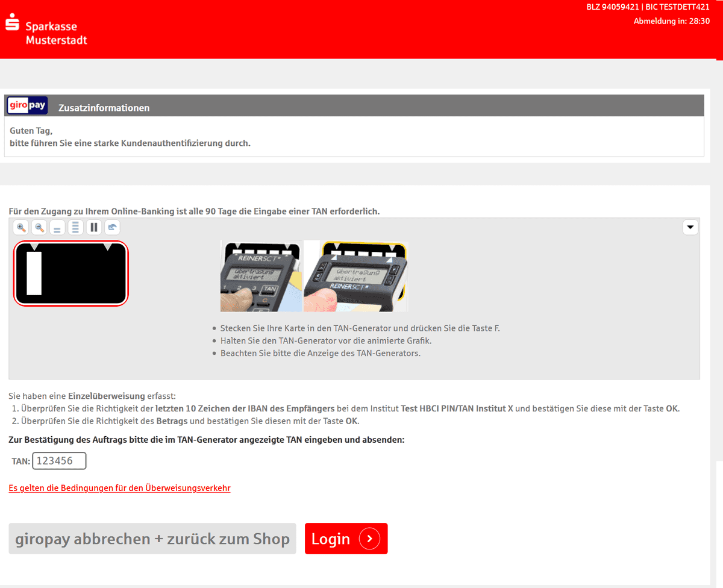This screenshot has width=723, height=588.
Task: Click the giropay logo
Action: (x=27, y=105)
